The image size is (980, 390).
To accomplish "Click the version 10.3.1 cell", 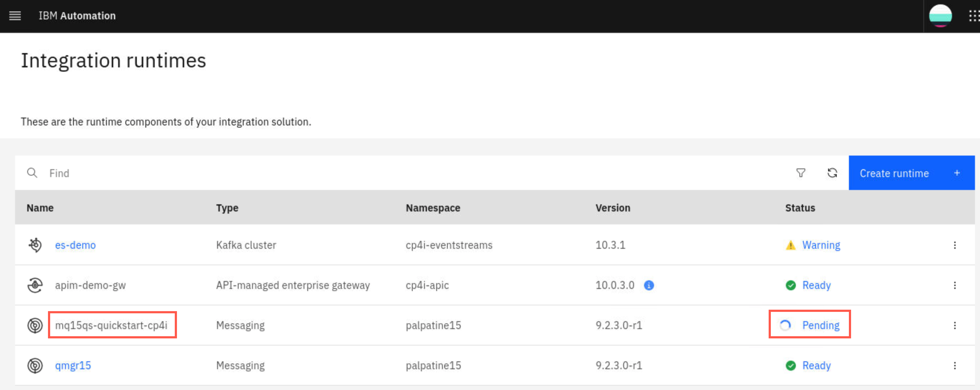I will click(610, 245).
